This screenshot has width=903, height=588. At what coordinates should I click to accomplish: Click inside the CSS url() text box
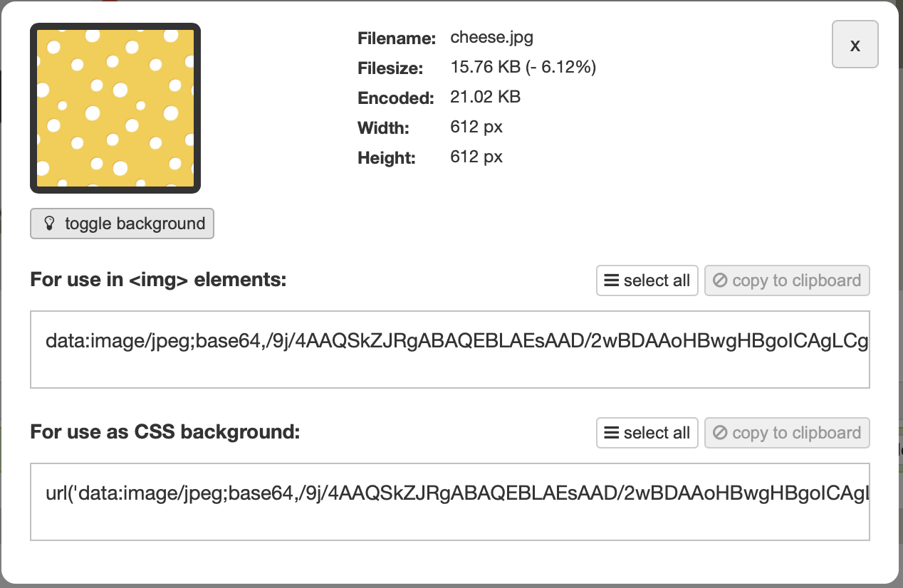click(x=450, y=501)
